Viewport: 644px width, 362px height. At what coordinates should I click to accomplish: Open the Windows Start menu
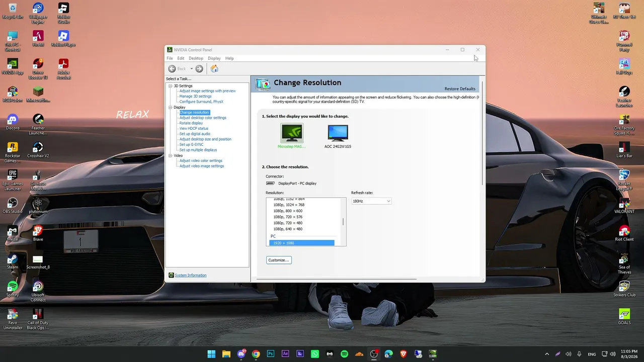(x=211, y=354)
